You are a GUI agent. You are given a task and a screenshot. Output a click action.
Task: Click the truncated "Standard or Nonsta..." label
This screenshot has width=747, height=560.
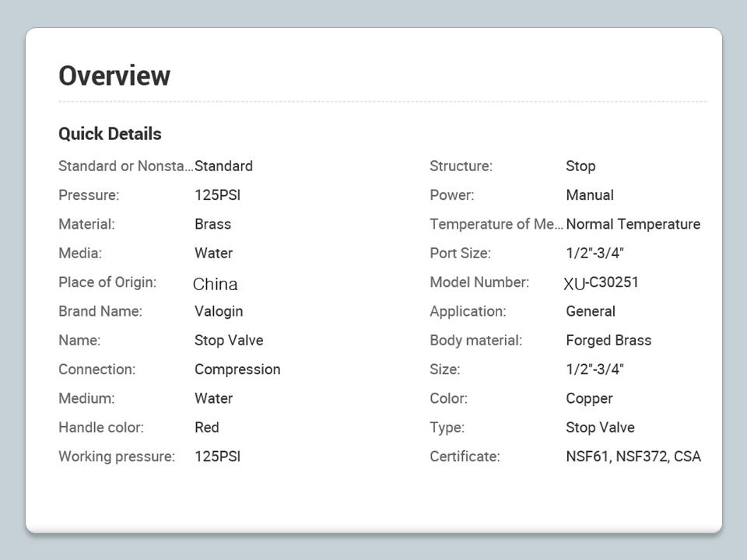[x=125, y=166]
